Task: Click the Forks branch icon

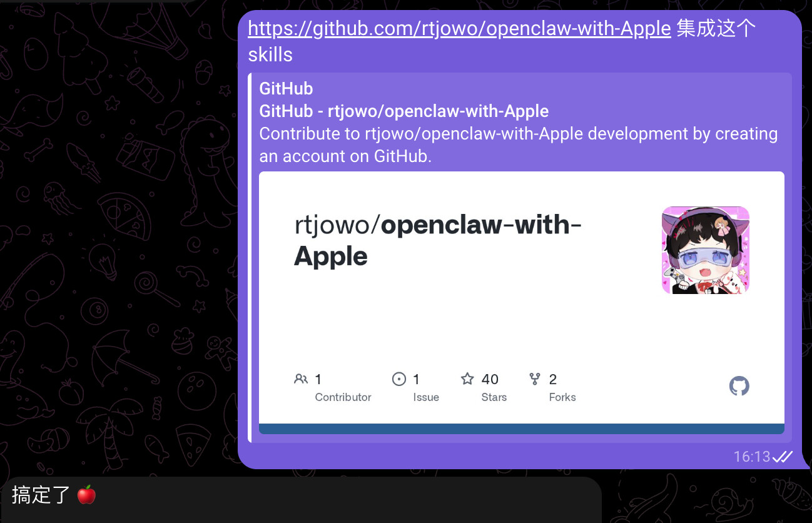Action: [535, 379]
